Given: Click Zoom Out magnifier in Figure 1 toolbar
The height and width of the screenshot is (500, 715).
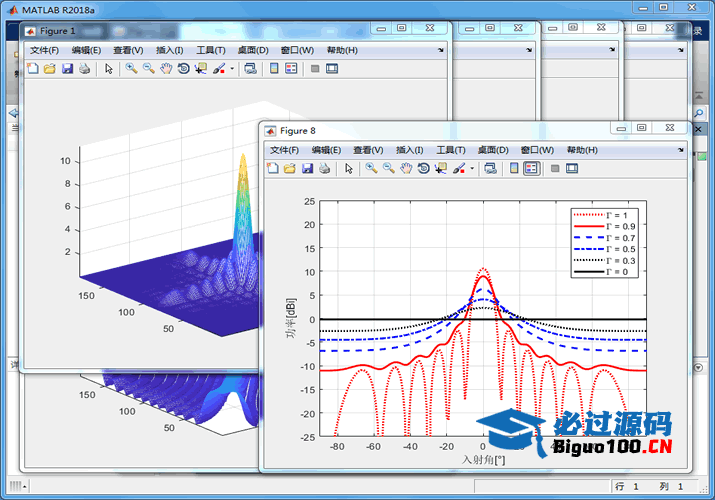Looking at the screenshot, I should (148, 69).
